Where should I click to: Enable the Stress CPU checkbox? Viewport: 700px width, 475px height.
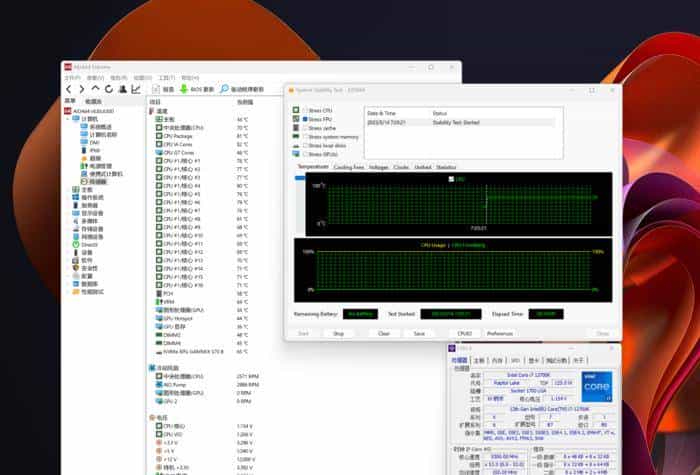coord(305,110)
